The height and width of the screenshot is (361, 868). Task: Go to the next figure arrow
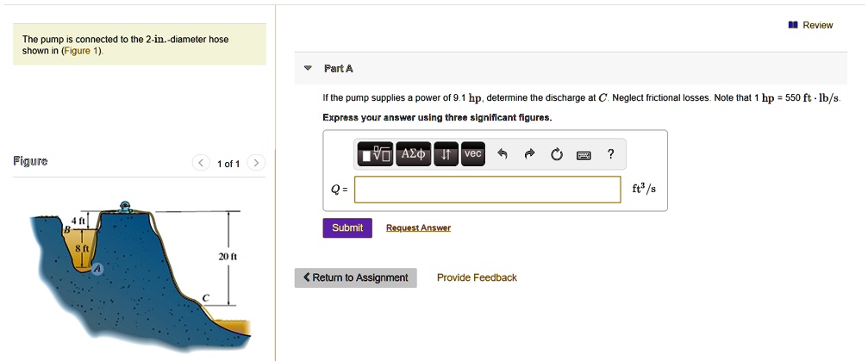pyautogui.click(x=256, y=163)
